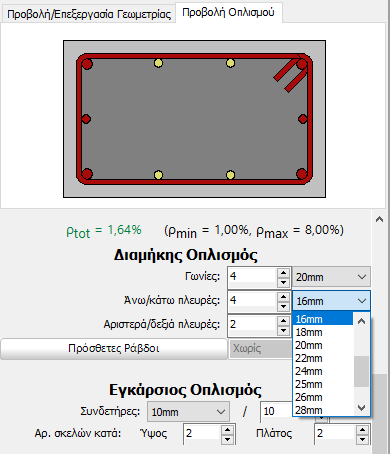Increase Άνω/κάτω πλευρές count with up arrow
Viewport: 390px width, 454px height.
pos(283,297)
